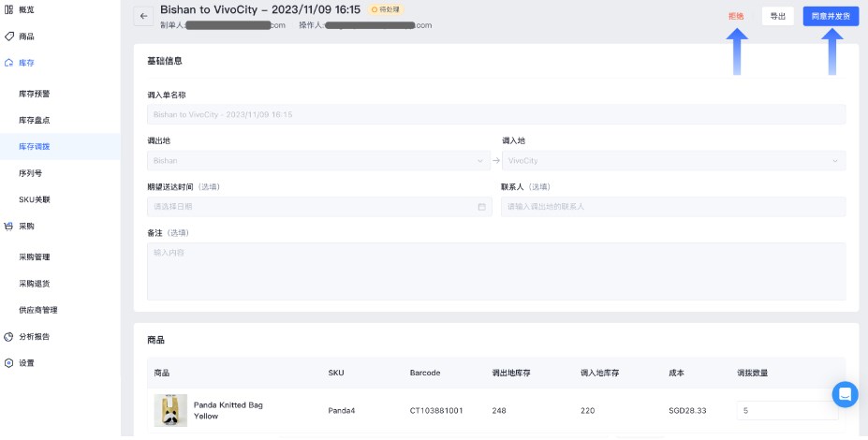Viewport: 868px width, 440px height.
Task: Click the 调出地库存 column header
Action: [511, 373]
